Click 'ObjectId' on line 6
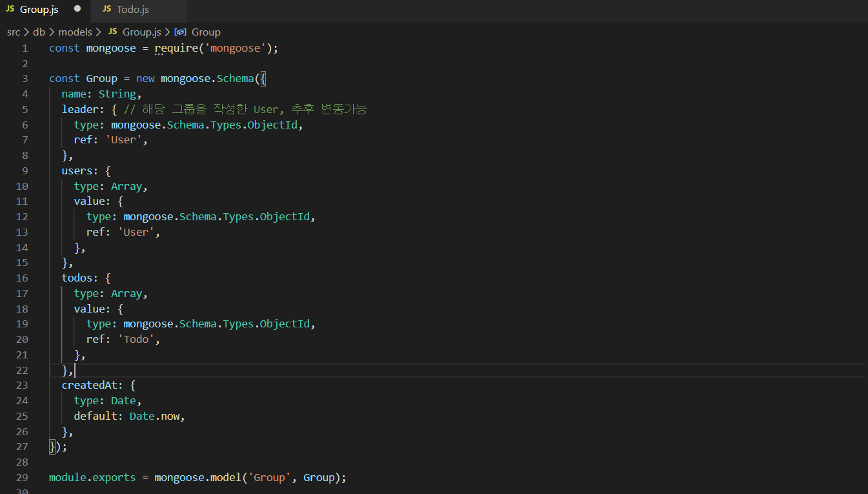 (273, 125)
